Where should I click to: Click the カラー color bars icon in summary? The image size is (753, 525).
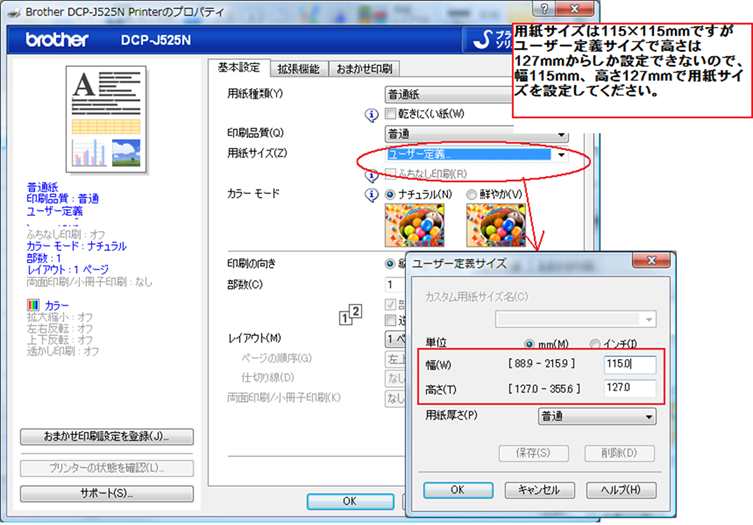(33, 305)
